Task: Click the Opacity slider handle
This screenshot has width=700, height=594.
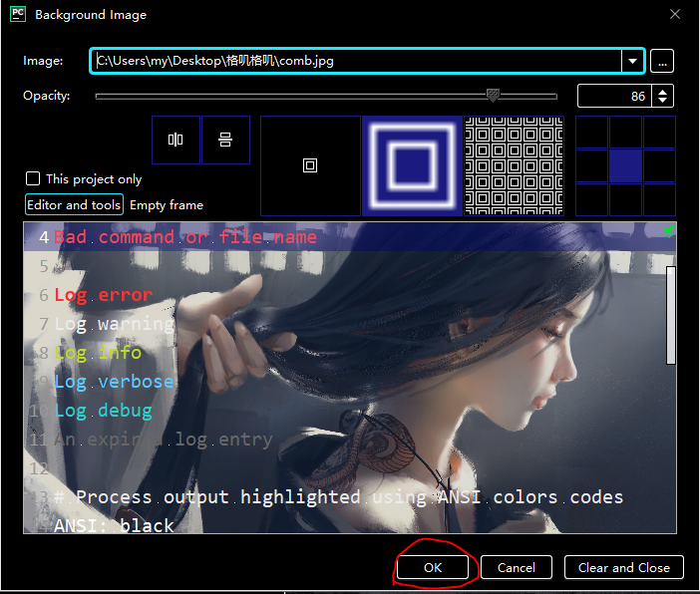Action: (493, 95)
